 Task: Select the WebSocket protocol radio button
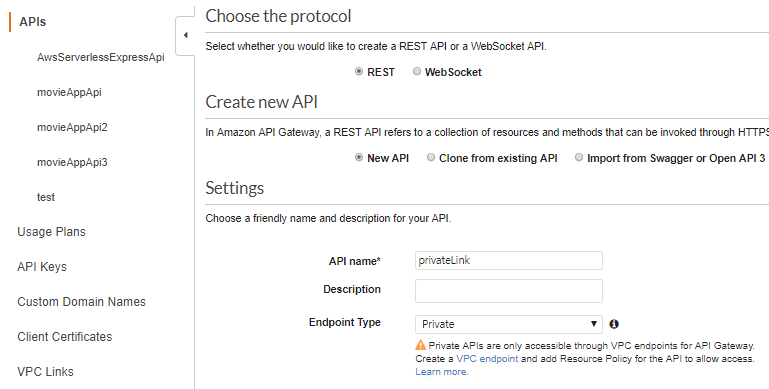point(417,72)
